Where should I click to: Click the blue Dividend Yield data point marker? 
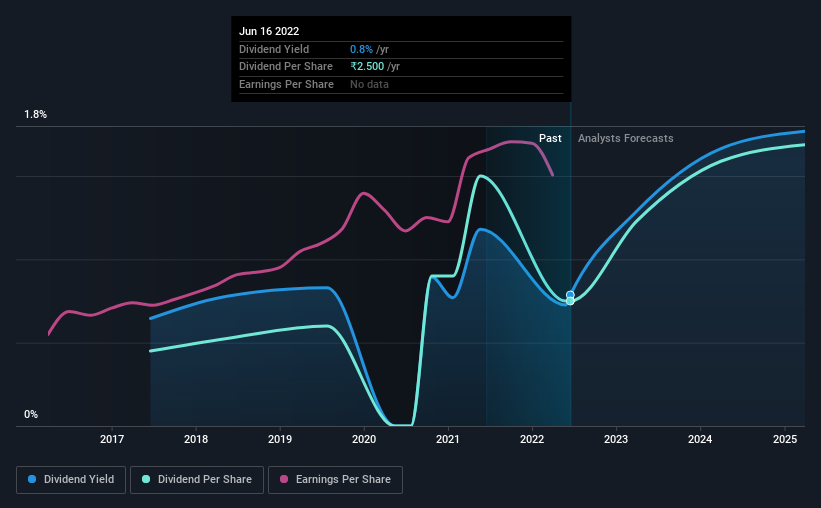570,295
